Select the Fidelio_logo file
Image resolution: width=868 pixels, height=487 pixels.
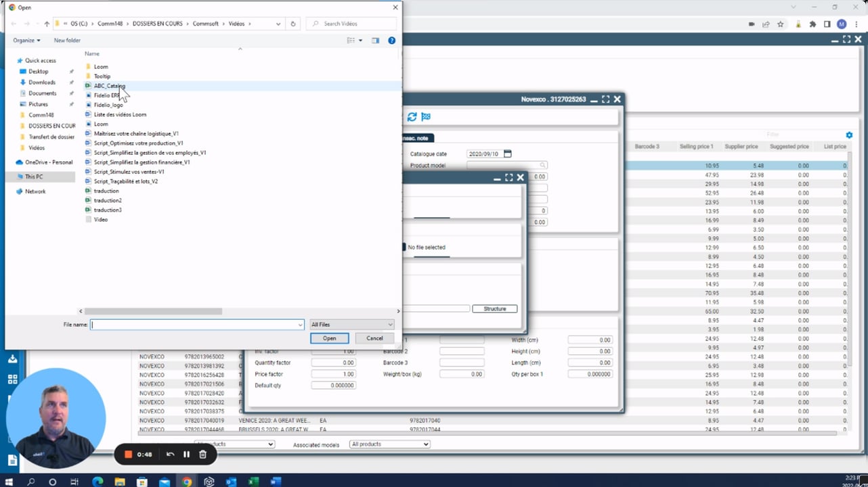click(x=108, y=105)
